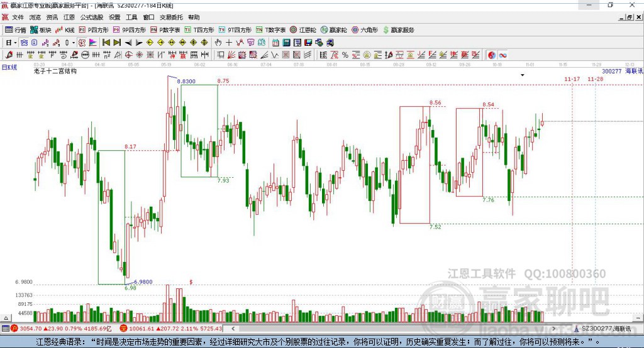Click the Gann fan lines icon
The height and width of the screenshot is (348, 644).
[x=231, y=55]
